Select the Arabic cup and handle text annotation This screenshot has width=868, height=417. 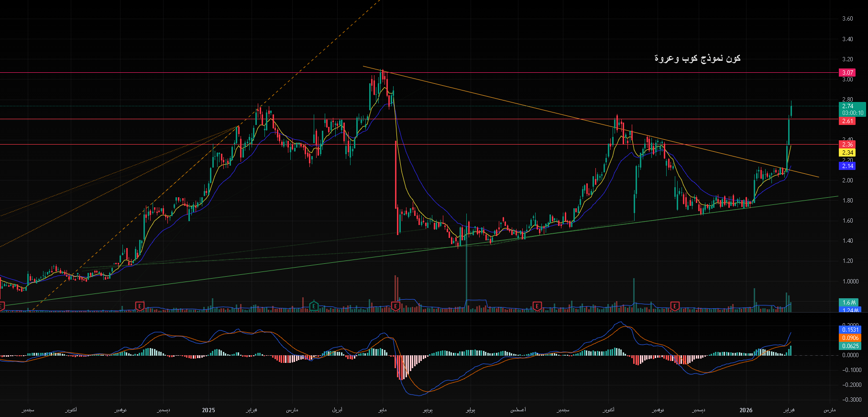[x=697, y=58]
